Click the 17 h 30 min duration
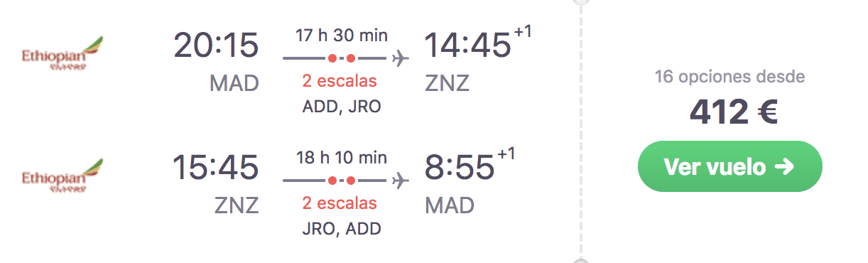Viewport: 868px width, 263px height. tap(340, 36)
